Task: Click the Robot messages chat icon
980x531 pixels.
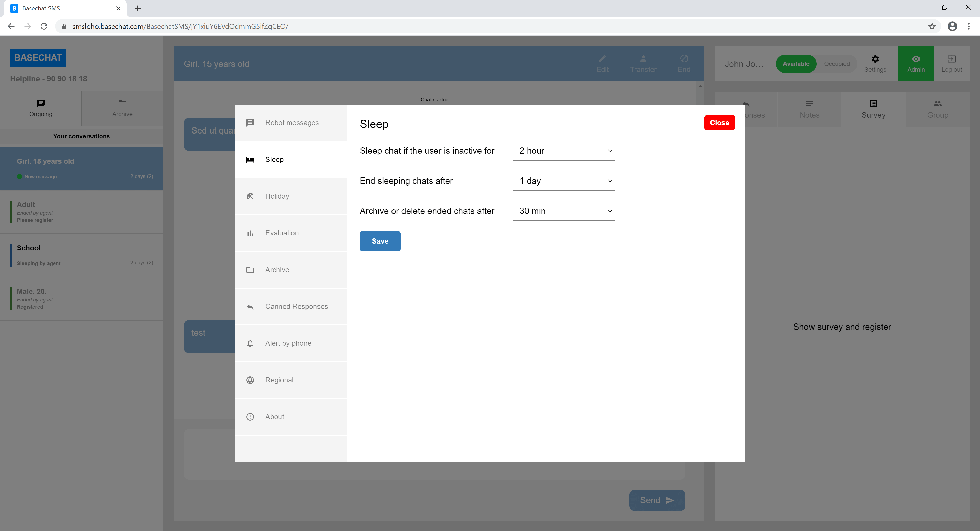Action: (250, 123)
